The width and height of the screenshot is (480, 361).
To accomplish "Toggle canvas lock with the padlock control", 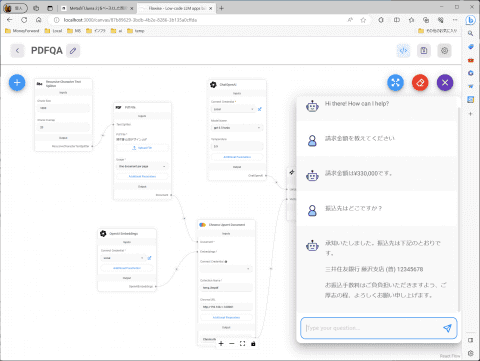I will (253, 343).
